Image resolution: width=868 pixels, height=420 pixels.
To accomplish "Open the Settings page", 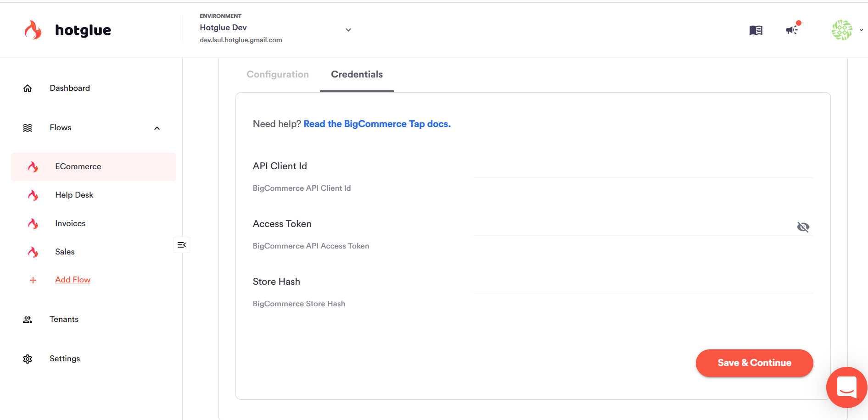I will click(65, 359).
